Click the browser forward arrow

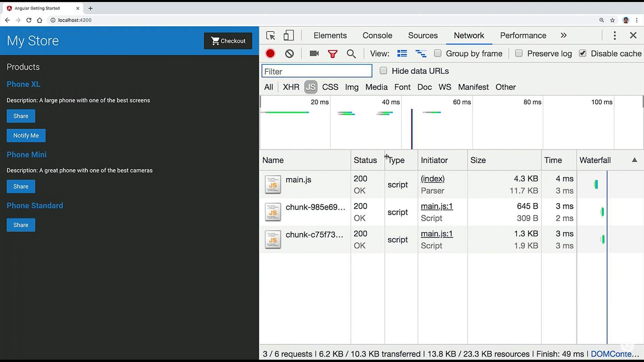[18, 20]
